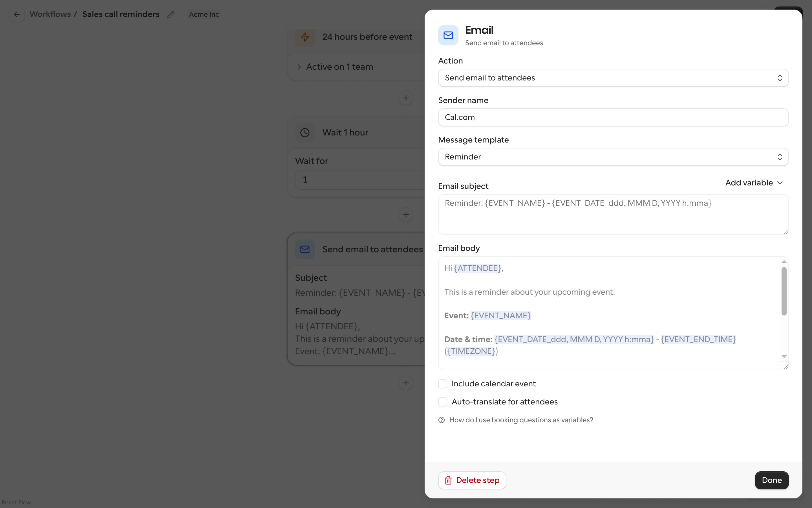Click email body scrollbar thumb
This screenshot has width=812, height=508.
(784, 291)
